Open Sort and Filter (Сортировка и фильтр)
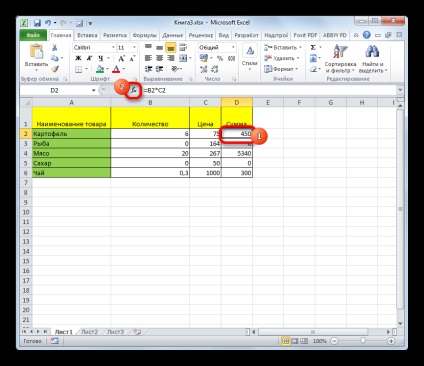 click(x=340, y=59)
